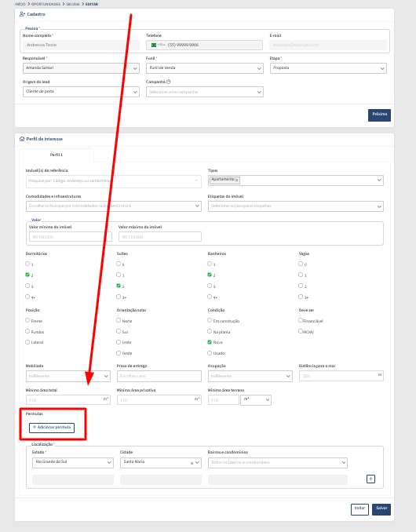The height and width of the screenshot is (532, 416).
Task: Click the Mínimo área total field
Action: 68,400
